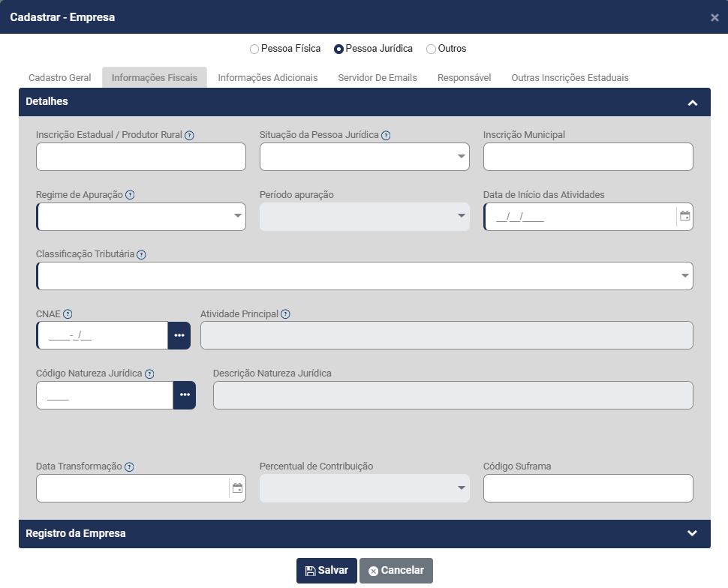Open the Servidor De Emails tab
The image size is (728, 588).
tap(378, 77)
